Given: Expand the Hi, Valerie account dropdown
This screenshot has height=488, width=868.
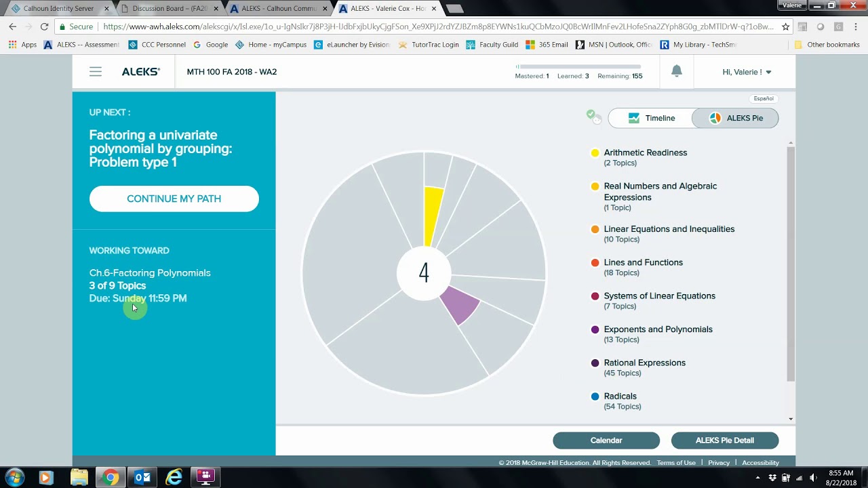Looking at the screenshot, I should click(x=747, y=72).
